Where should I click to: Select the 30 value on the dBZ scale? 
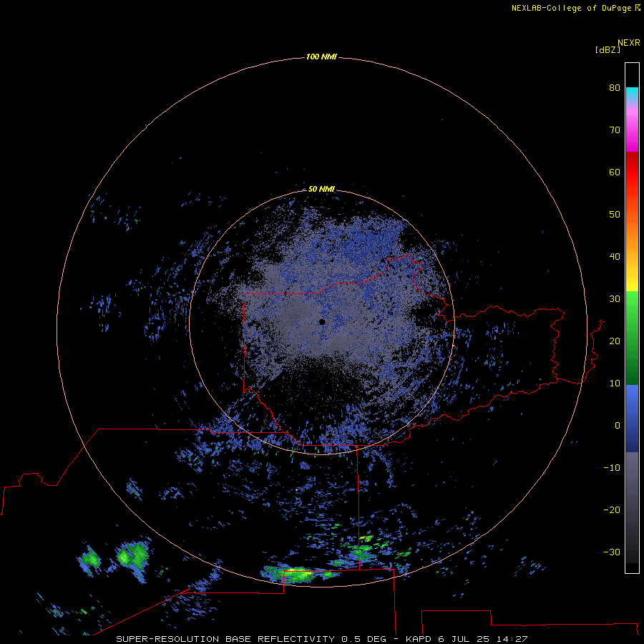coord(615,299)
